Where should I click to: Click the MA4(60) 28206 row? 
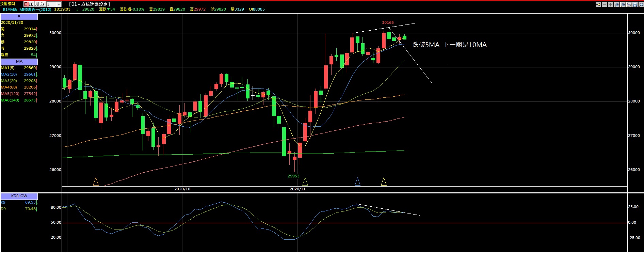(x=19, y=87)
